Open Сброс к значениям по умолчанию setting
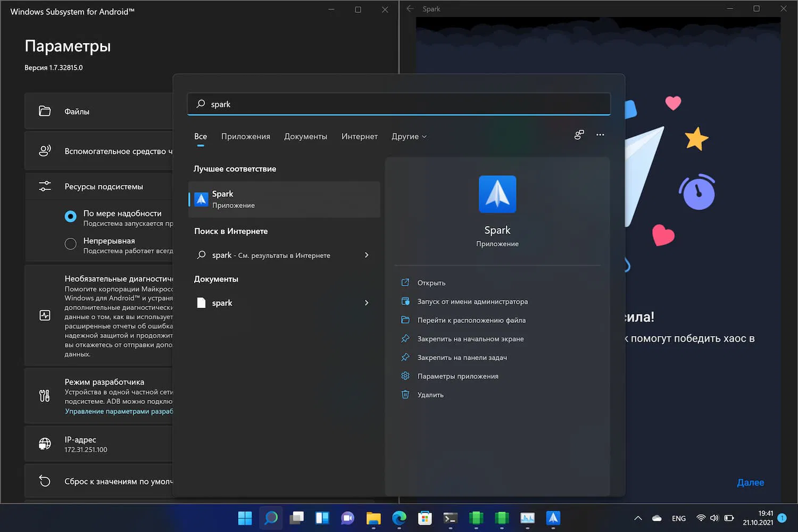This screenshot has width=798, height=532. (x=99, y=481)
